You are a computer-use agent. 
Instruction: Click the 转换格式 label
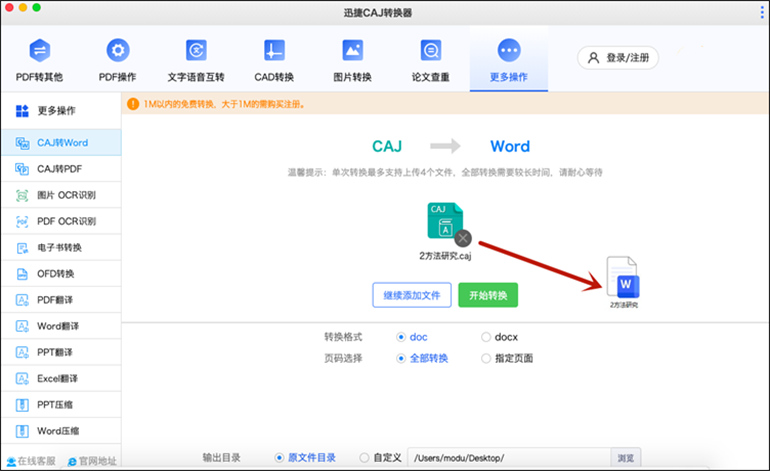click(x=343, y=337)
